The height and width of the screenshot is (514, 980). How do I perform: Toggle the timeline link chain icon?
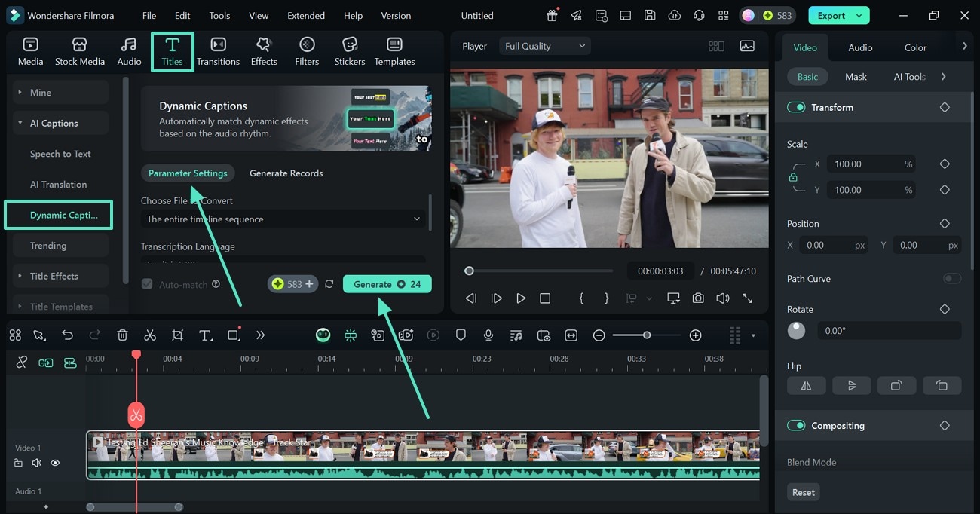tap(21, 363)
